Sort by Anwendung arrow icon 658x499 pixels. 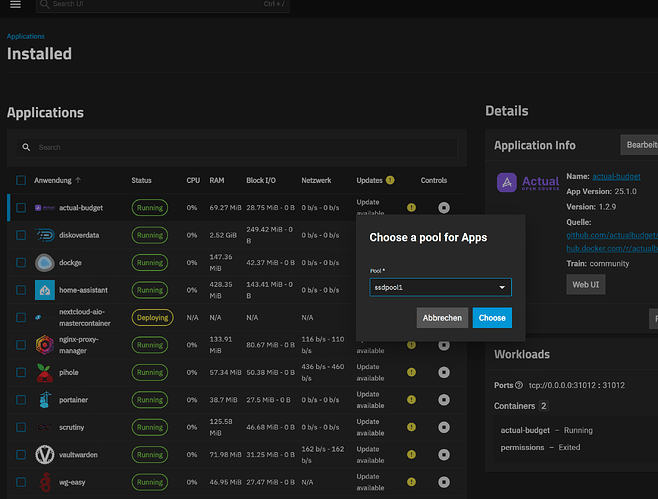78,180
